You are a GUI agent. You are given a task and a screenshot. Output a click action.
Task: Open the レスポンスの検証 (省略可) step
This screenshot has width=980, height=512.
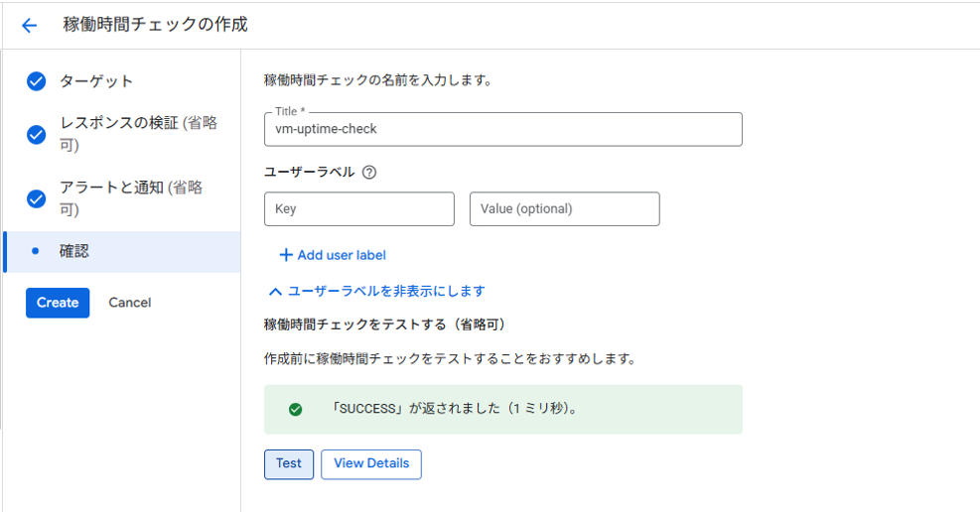tap(139, 134)
